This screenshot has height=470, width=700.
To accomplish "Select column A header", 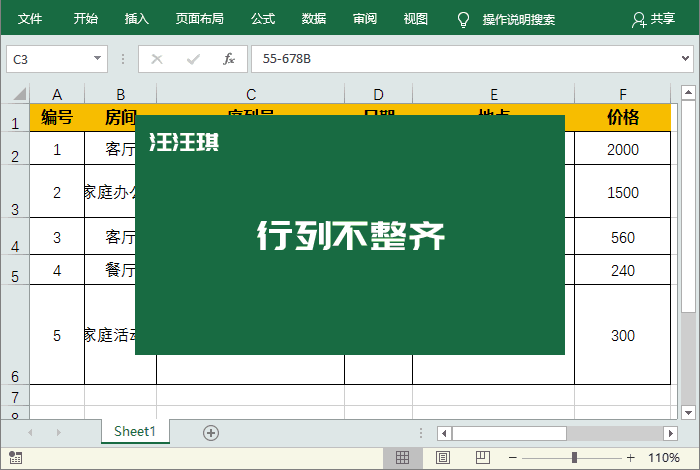I will coord(57,94).
